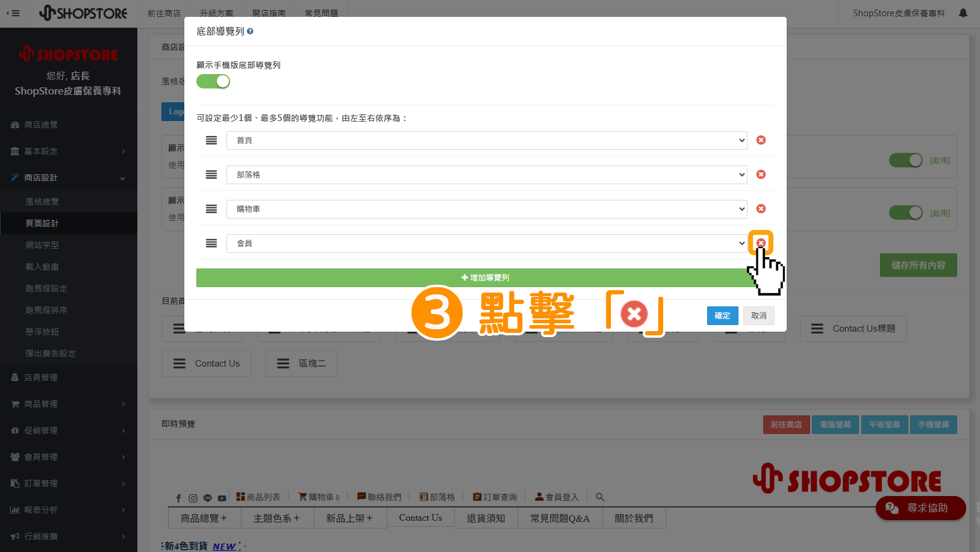
Task: Expand 基本設定 in the sidebar
Action: (x=69, y=151)
